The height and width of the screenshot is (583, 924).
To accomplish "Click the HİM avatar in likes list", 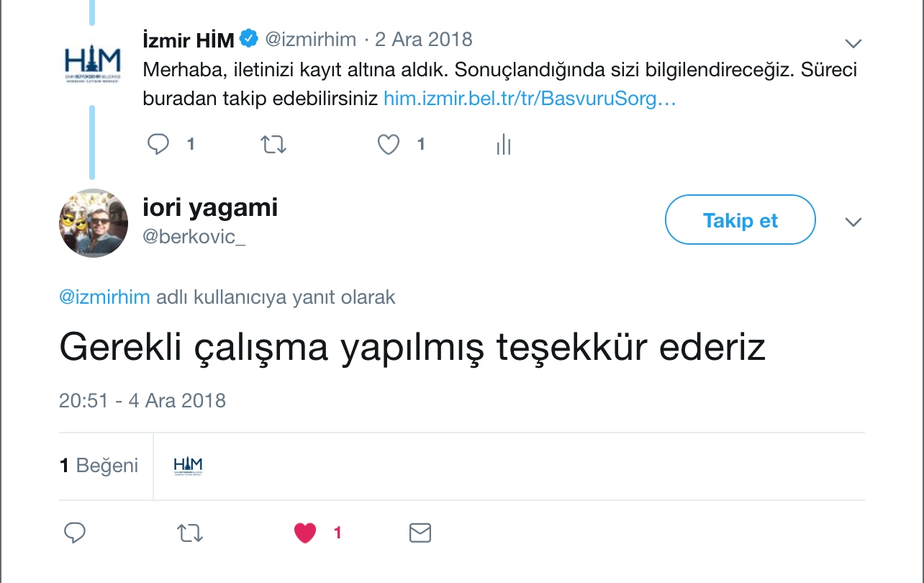I will tap(188, 466).
